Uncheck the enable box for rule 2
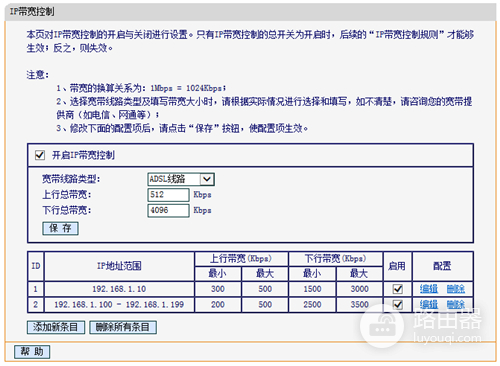The width and height of the screenshot is (500, 366). click(x=398, y=304)
